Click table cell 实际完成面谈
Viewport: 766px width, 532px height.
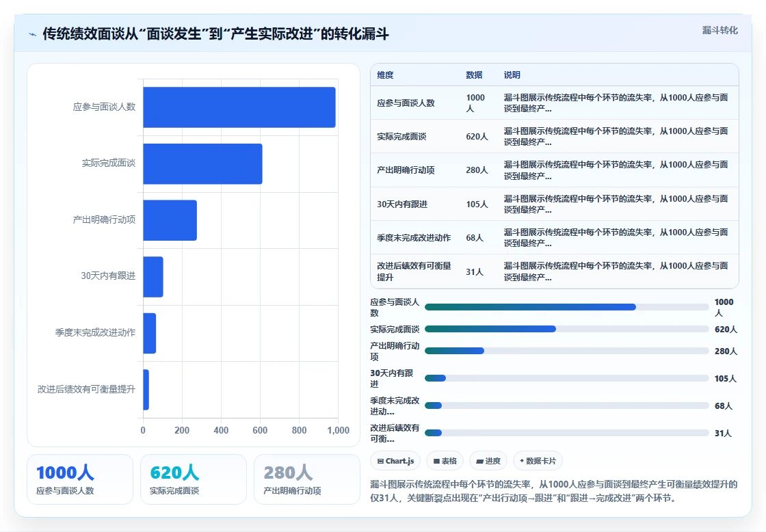click(x=401, y=136)
